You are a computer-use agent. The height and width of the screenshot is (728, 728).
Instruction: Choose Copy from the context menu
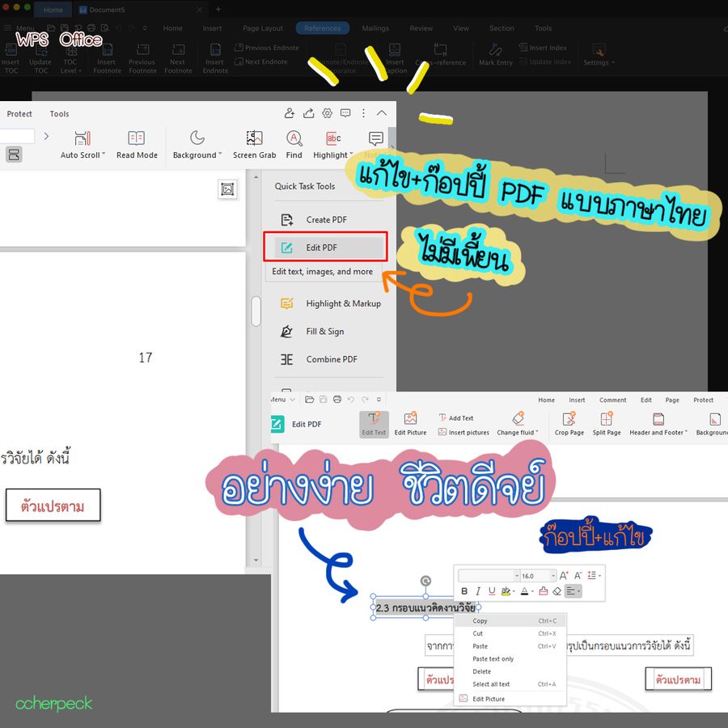(x=510, y=620)
